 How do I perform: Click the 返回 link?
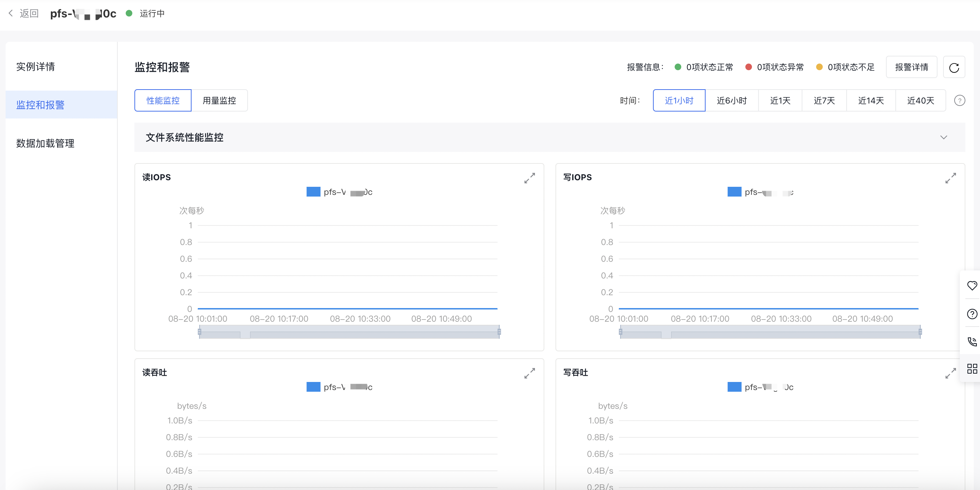coord(29,13)
